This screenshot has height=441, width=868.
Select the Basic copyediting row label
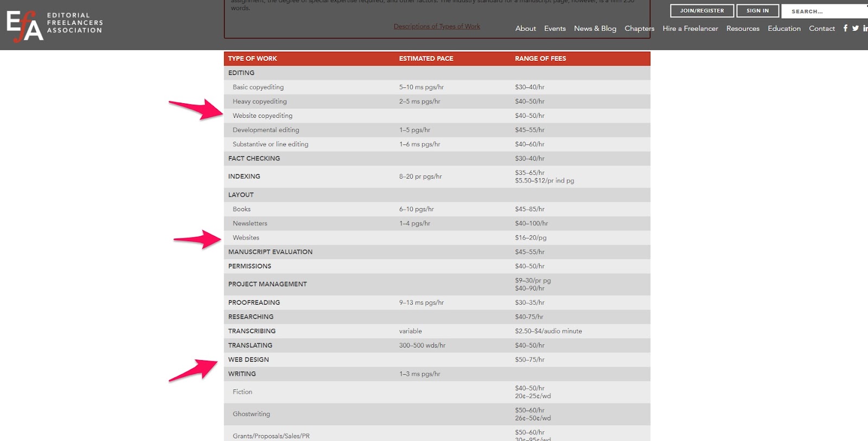[258, 87]
